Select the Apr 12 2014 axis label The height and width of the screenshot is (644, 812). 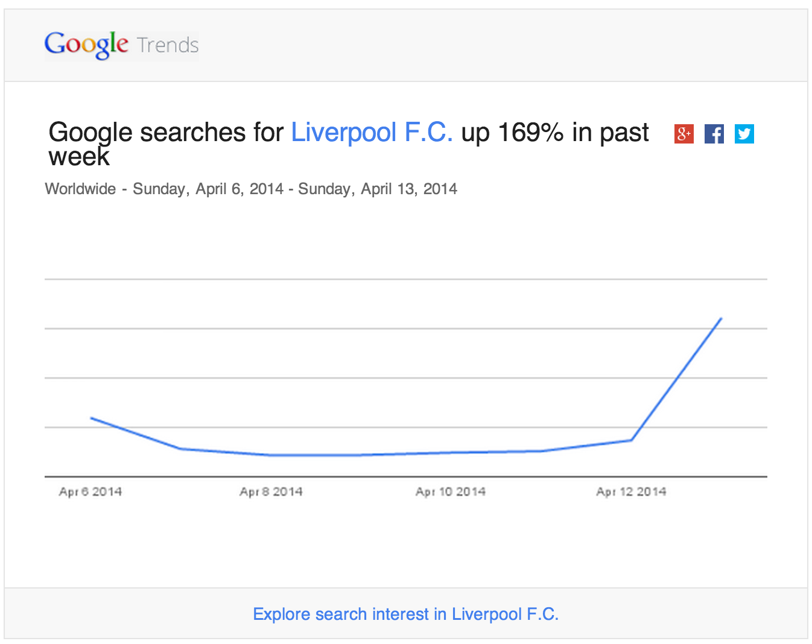(x=631, y=492)
